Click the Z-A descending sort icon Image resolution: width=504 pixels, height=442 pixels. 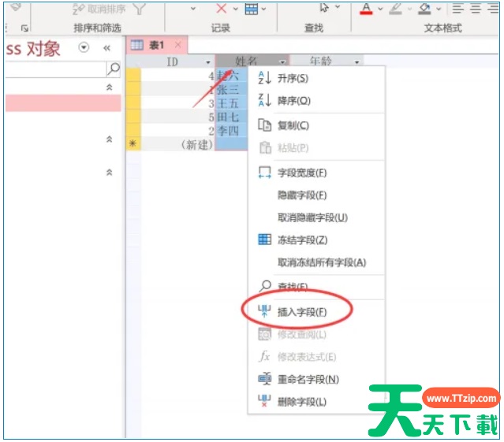coord(264,100)
